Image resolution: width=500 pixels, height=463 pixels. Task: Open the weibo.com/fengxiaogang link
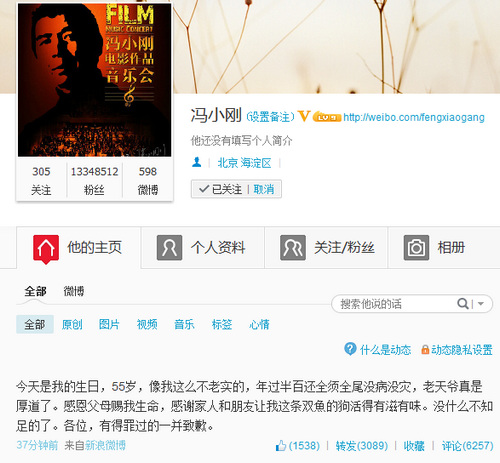(x=414, y=117)
